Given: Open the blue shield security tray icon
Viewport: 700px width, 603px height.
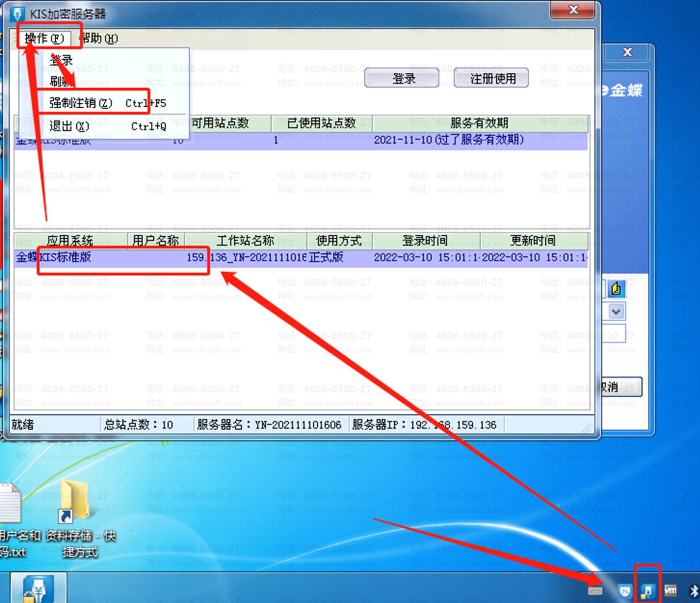Looking at the screenshot, I should 625,590.
